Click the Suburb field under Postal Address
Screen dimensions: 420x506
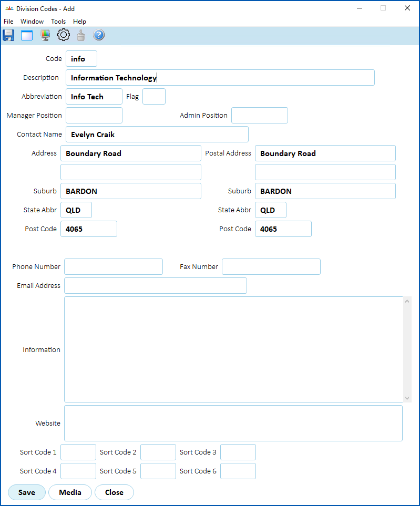[x=325, y=191]
